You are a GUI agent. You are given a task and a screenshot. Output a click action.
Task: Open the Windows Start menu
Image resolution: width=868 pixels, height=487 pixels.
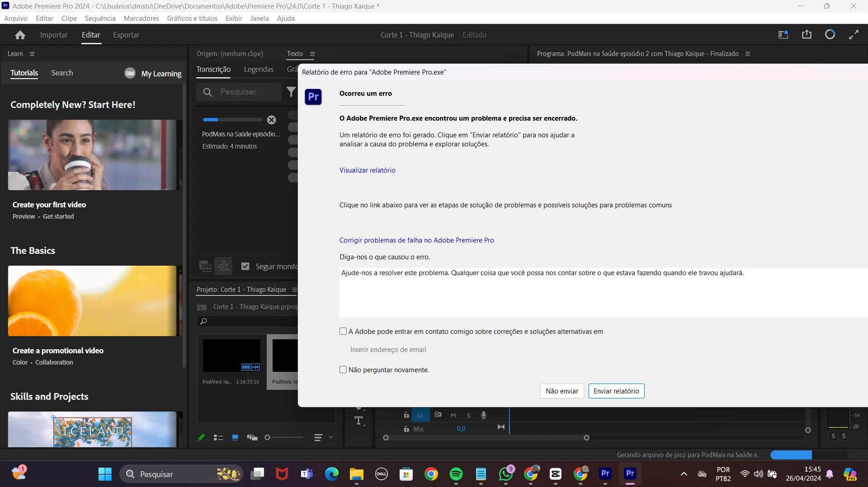click(x=105, y=474)
